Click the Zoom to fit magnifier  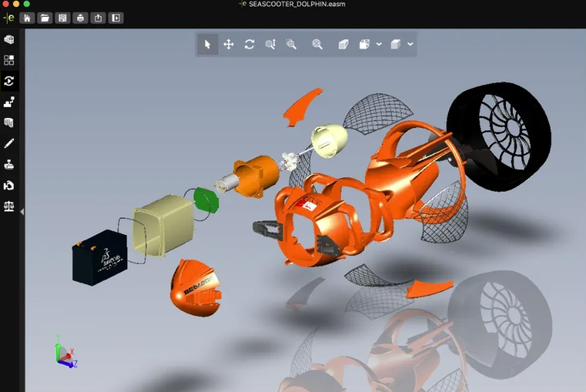pos(318,45)
